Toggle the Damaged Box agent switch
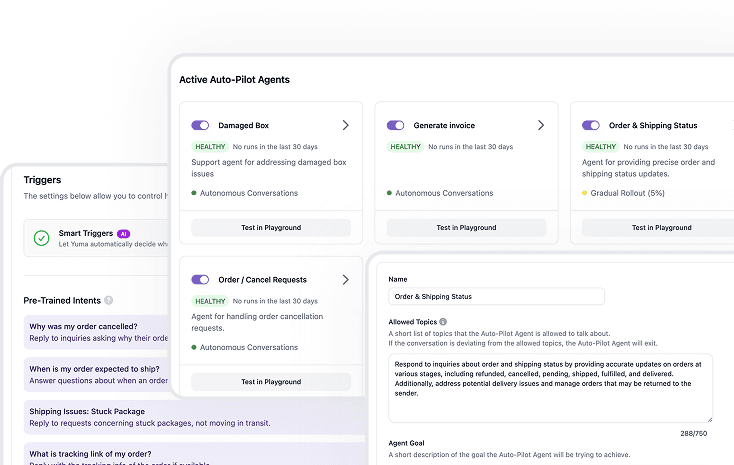Image resolution: width=734 pixels, height=465 pixels. click(200, 126)
